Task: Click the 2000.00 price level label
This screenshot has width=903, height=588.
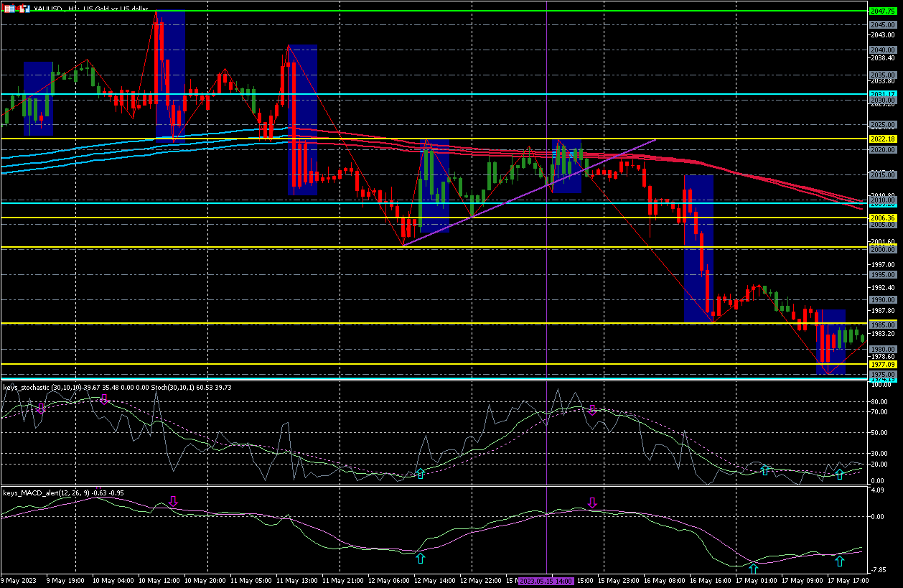Action: (881, 249)
